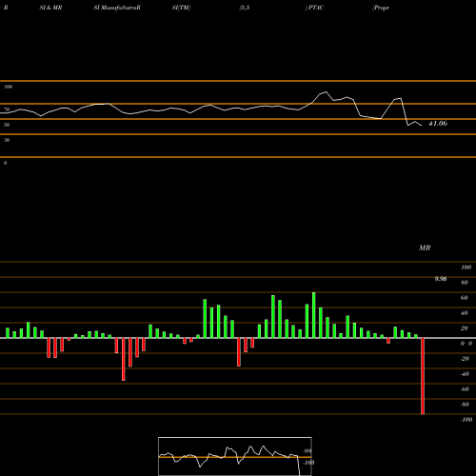Click the 9.96 value under MR
This screenshot has height=476, width=476.
(441, 279)
